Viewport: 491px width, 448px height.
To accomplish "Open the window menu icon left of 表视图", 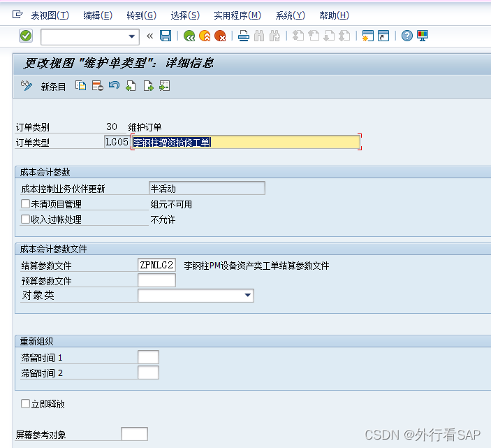I will (x=17, y=15).
